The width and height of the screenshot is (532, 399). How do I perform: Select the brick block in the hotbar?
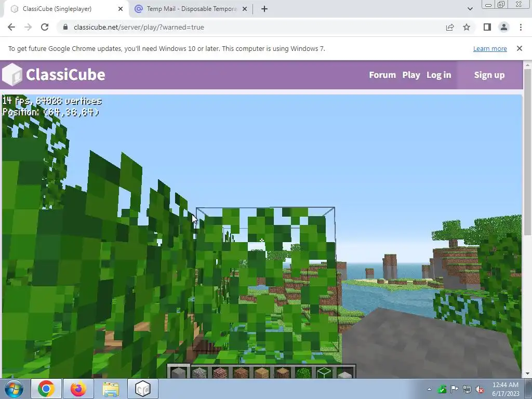(x=220, y=372)
